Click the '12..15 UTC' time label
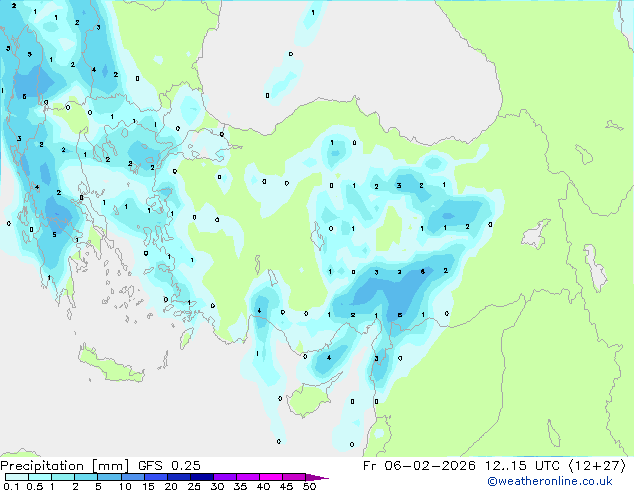 [x=522, y=466]
